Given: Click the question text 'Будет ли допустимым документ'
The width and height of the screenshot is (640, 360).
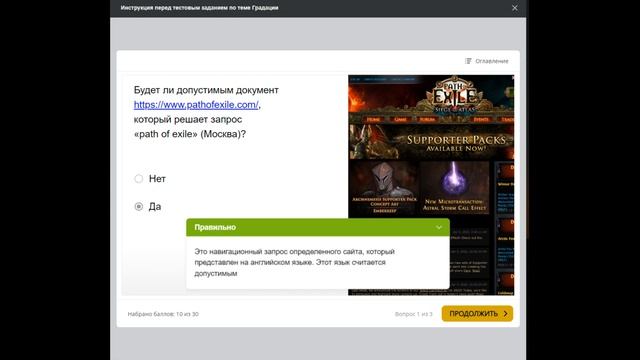Looking at the screenshot, I should [206, 90].
